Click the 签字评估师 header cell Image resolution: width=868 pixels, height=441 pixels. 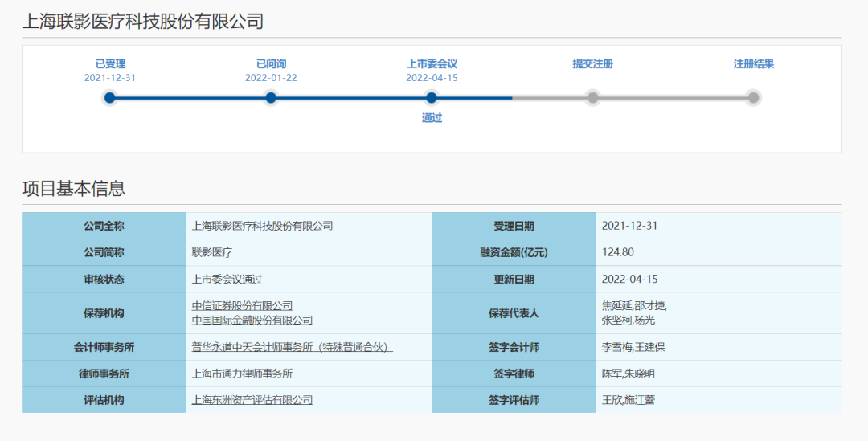coord(514,399)
